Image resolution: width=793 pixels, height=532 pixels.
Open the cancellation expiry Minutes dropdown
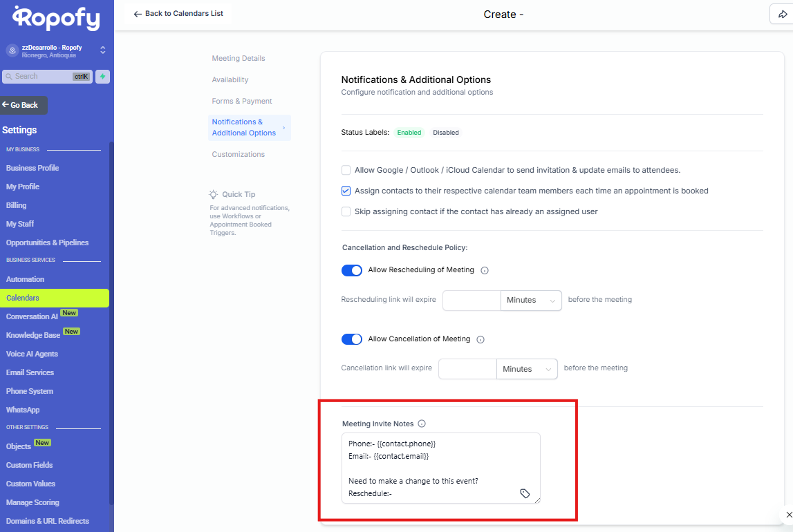(x=526, y=370)
